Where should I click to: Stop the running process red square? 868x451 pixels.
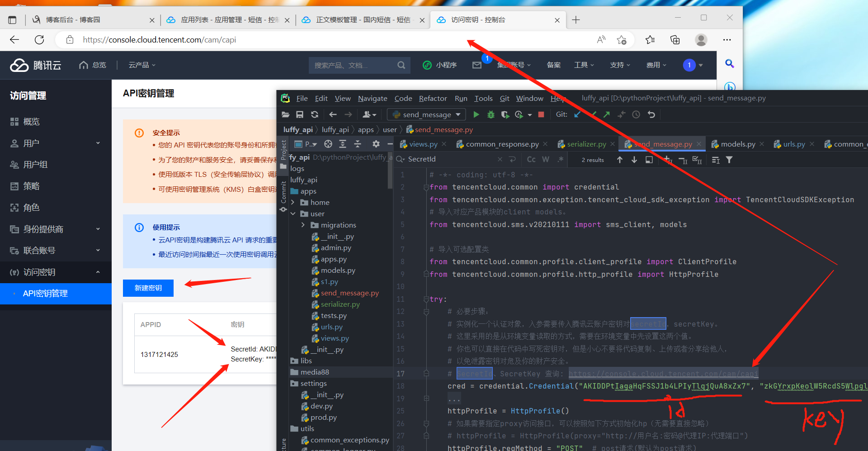[x=541, y=114]
